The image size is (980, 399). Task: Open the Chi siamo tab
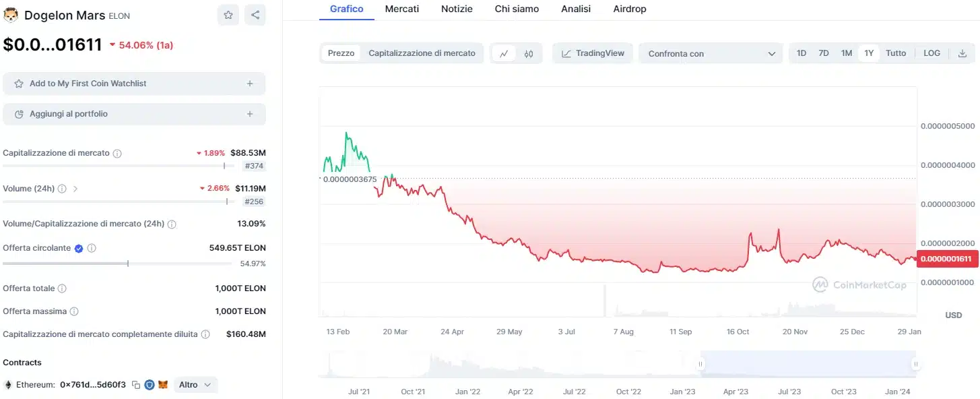[517, 9]
